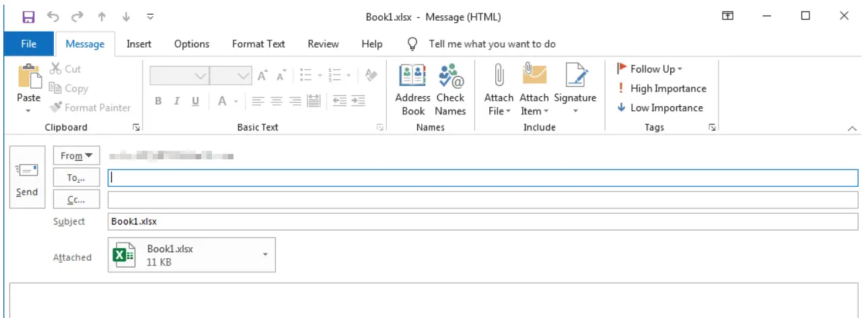The image size is (868, 318).
Task: Switch to the Insert tab
Action: tap(139, 44)
